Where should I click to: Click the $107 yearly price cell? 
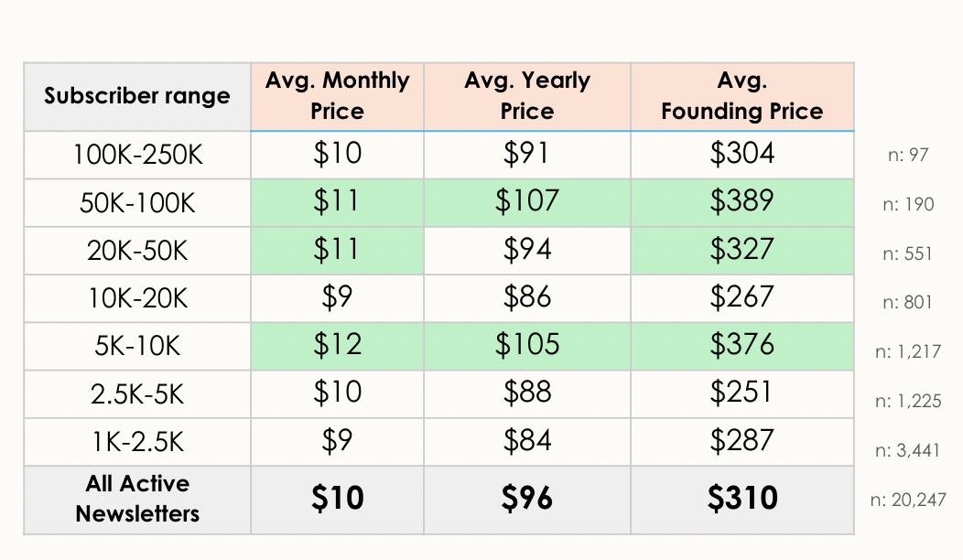click(527, 201)
